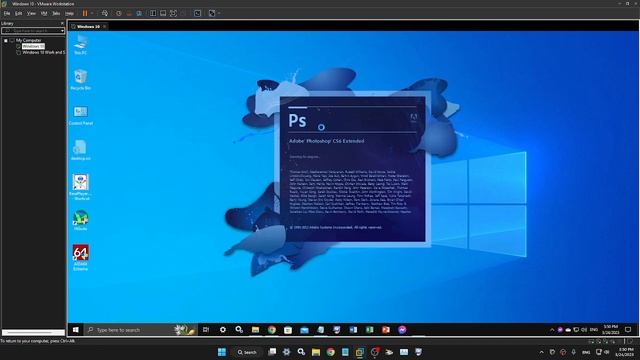Click the guest taskbar clock
Image resolution: width=640 pixels, height=360 pixels.
tap(611, 330)
